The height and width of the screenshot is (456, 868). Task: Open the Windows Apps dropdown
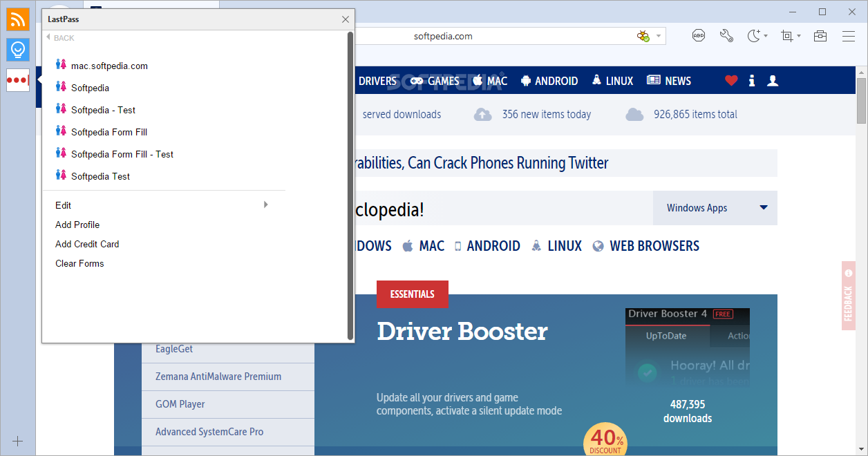pyautogui.click(x=715, y=208)
